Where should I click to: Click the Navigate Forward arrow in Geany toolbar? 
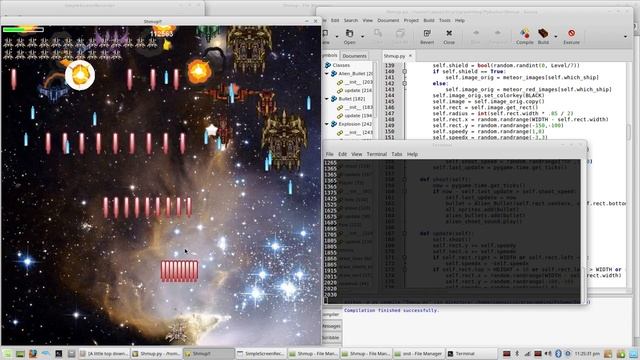[x=498, y=34]
